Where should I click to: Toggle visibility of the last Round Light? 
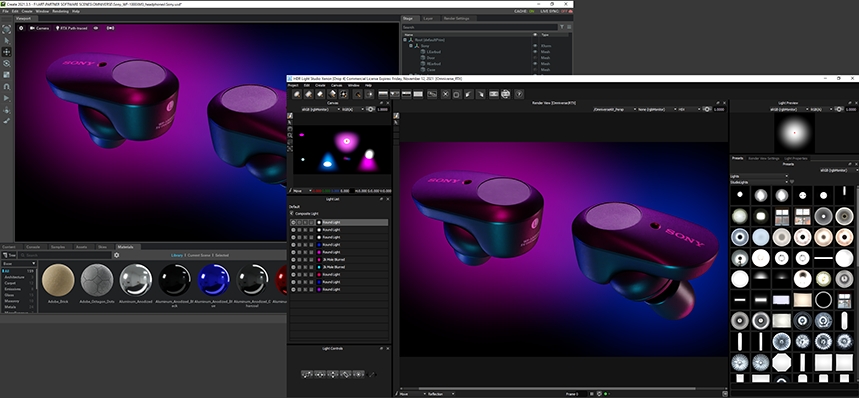coord(293,289)
